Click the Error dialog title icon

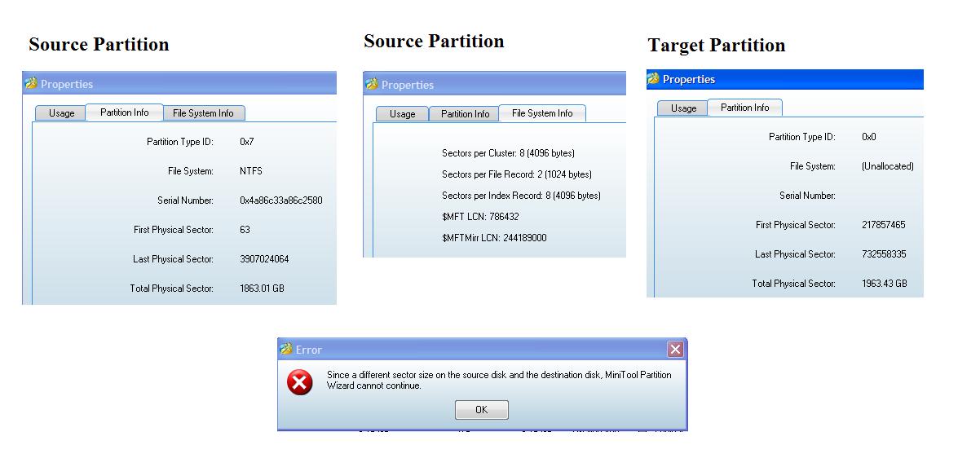(x=285, y=350)
